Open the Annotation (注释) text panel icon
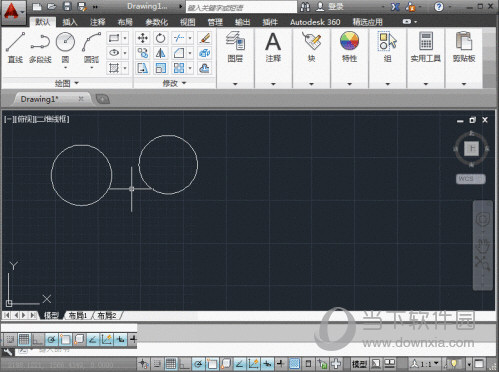 click(273, 41)
